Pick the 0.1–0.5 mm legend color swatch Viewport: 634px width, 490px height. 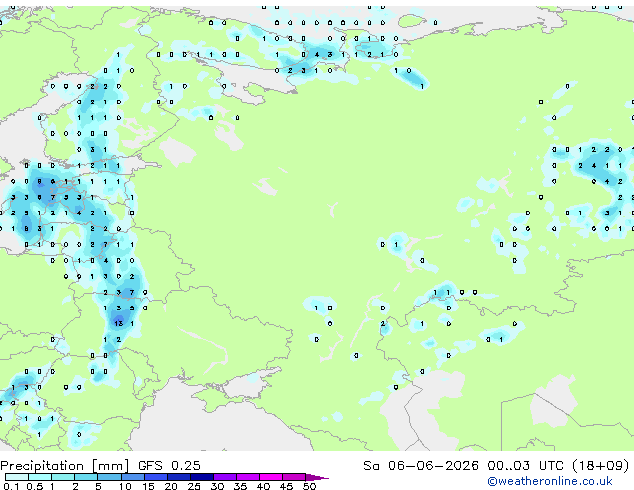tap(17, 477)
